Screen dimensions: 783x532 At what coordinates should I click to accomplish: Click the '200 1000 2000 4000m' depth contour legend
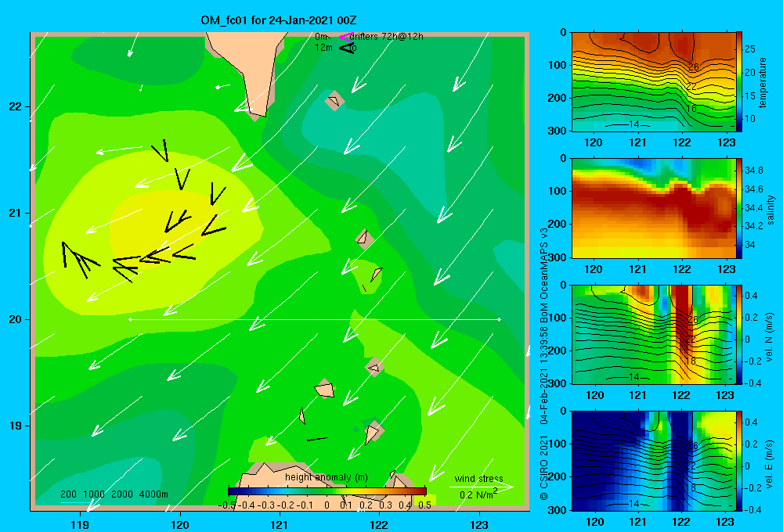coord(114,494)
